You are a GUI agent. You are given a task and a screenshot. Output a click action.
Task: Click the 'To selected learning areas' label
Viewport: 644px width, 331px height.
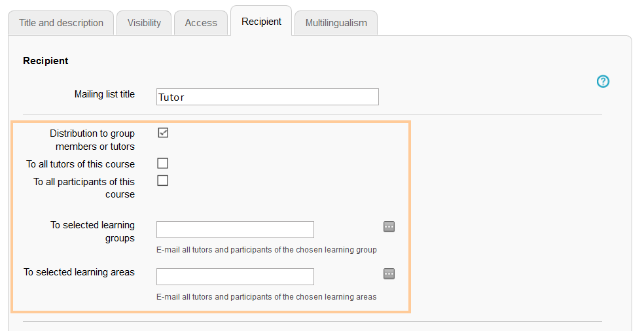[79, 272]
